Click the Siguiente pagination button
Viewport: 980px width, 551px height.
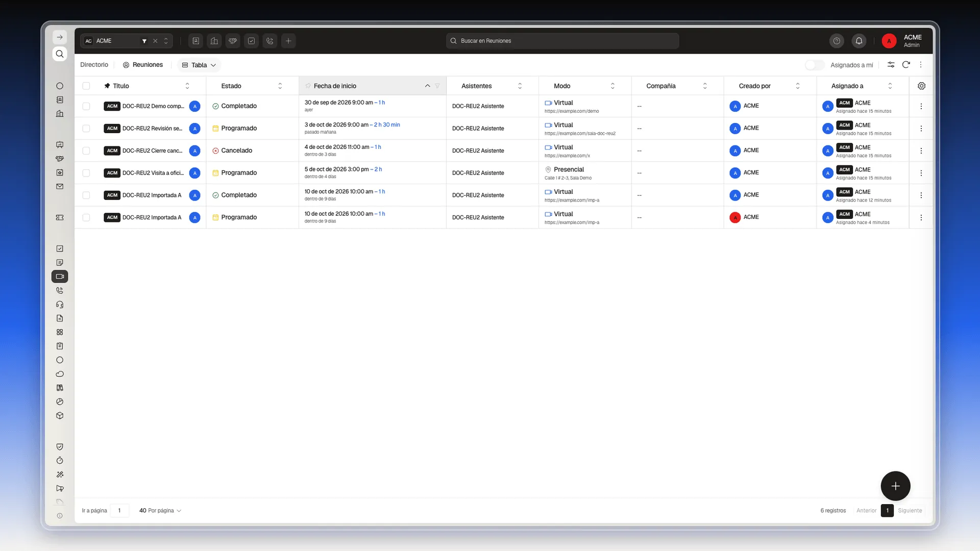[910, 511]
